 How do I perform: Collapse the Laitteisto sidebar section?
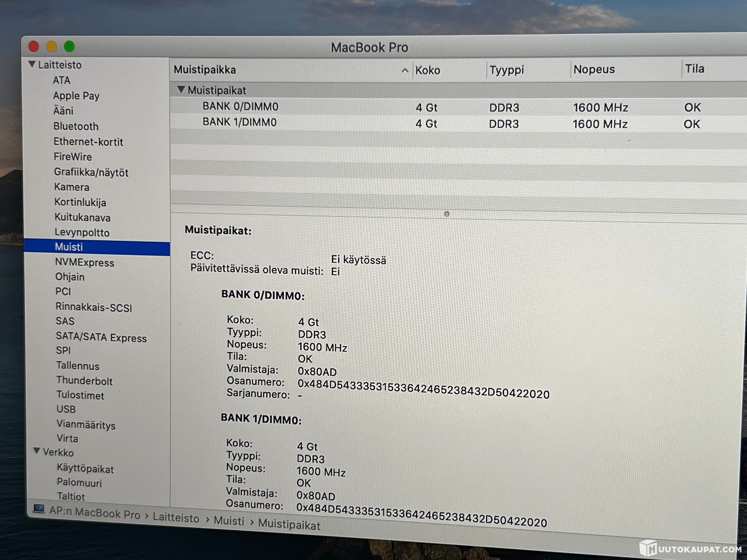(x=32, y=65)
